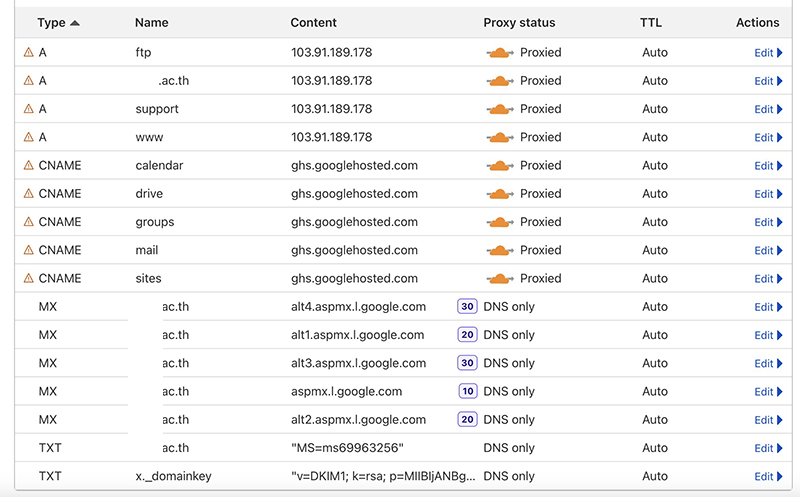Edit the groups CNAME record
This screenshot has height=497, width=800.
(768, 222)
